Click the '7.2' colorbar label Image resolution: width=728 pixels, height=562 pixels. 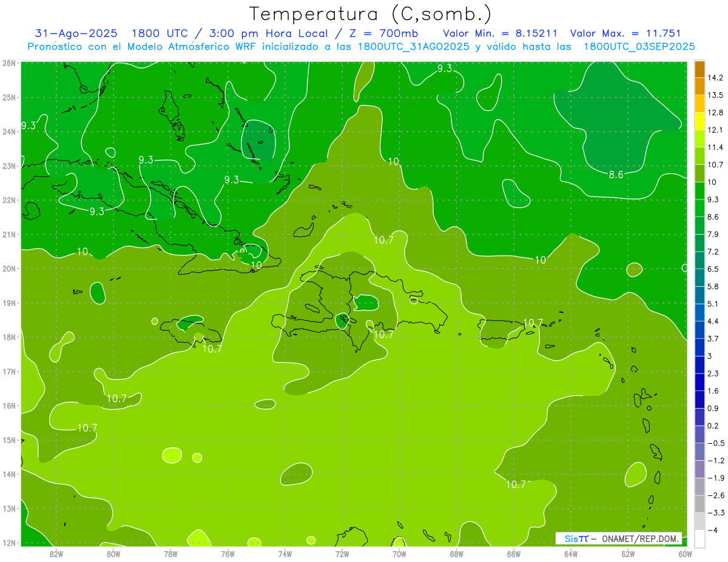coord(713,252)
